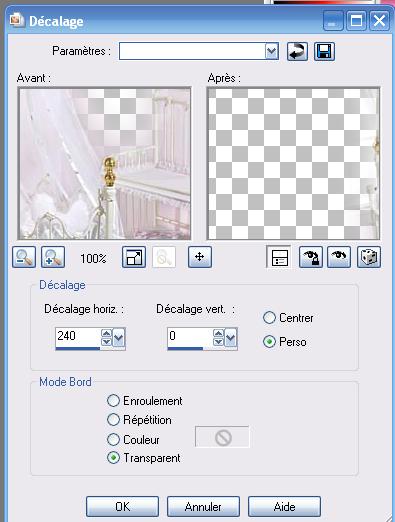Enable auto proof with the locked eye icon
395x522 pixels.
(x=311, y=257)
